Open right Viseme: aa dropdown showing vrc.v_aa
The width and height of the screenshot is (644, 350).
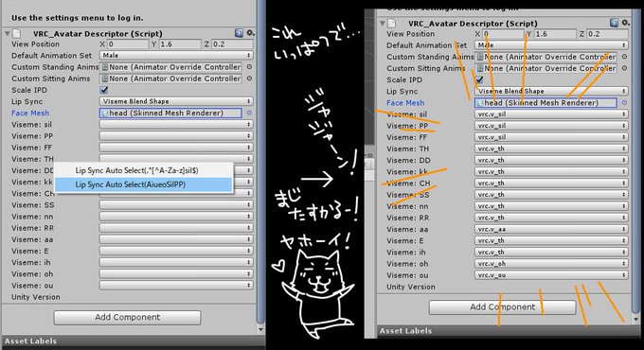(551, 229)
